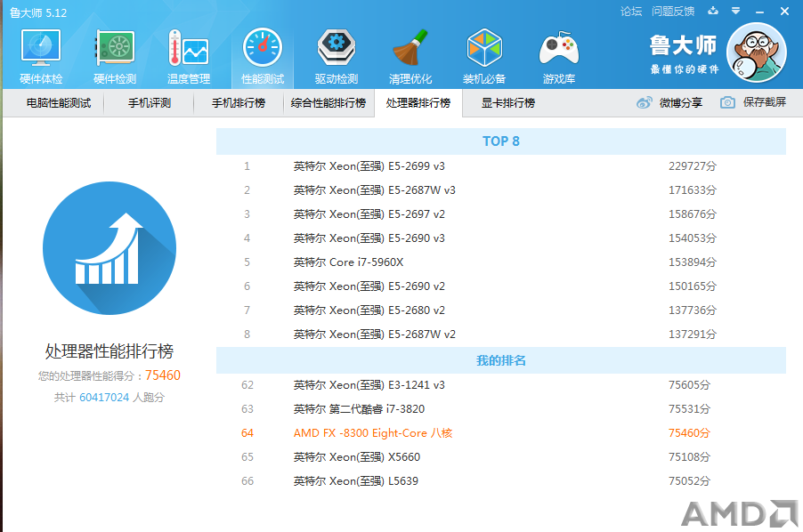Click the camera screenshot icon

727,102
